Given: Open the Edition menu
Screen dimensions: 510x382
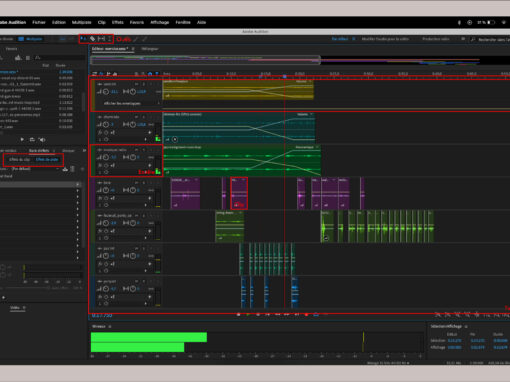Looking at the screenshot, I should 59,22.
